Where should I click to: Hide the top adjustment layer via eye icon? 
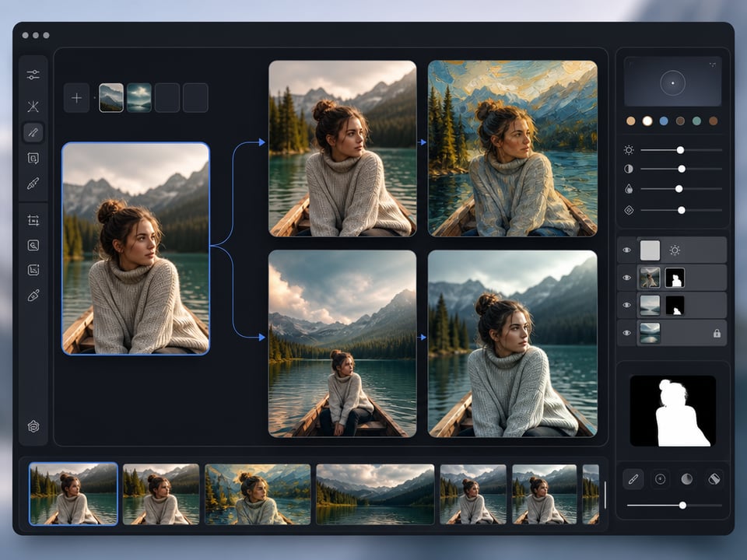click(x=627, y=250)
